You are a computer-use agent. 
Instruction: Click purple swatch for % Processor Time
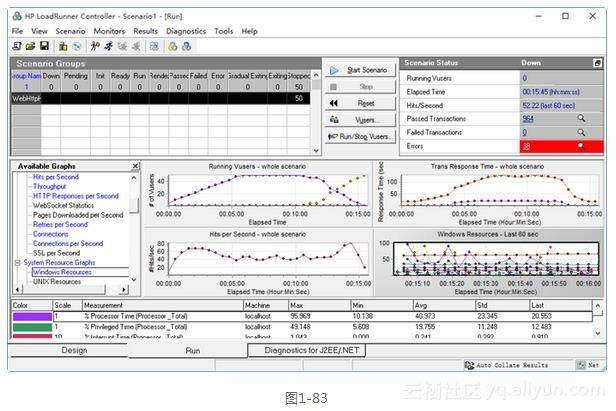[32, 316]
